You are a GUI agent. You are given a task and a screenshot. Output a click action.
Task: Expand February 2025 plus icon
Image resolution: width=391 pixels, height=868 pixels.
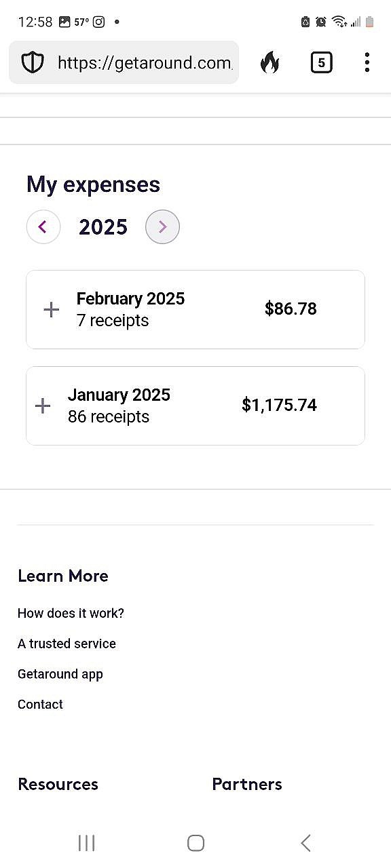tap(52, 310)
